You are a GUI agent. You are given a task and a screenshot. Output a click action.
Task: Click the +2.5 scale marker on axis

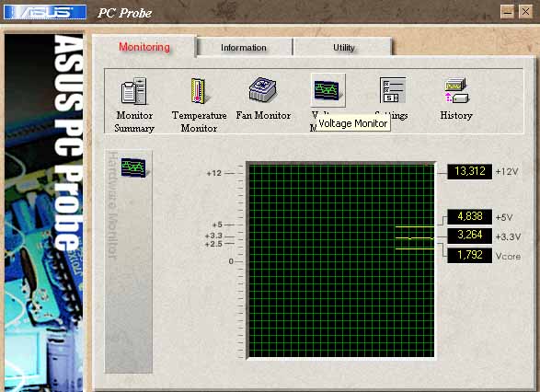coord(213,244)
